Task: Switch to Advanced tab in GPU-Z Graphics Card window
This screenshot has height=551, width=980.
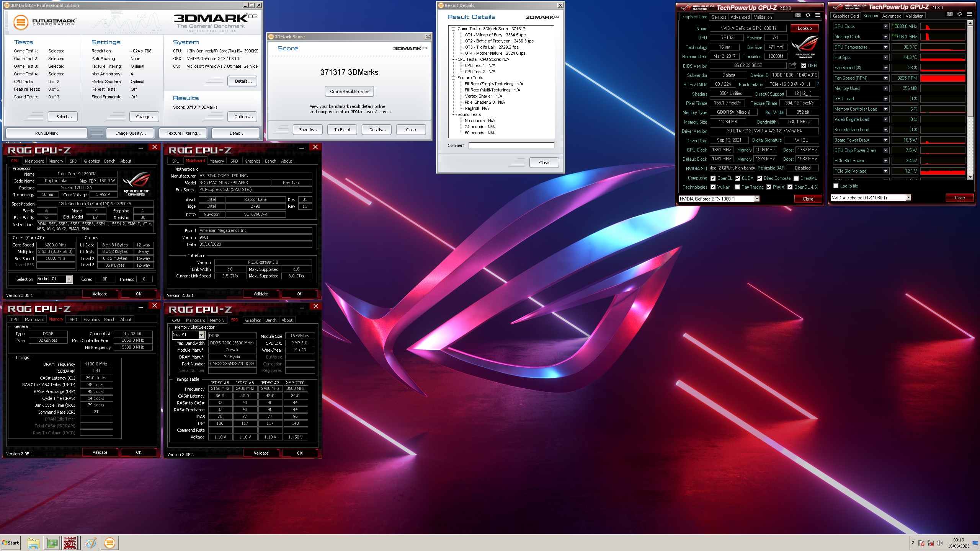Action: point(740,17)
